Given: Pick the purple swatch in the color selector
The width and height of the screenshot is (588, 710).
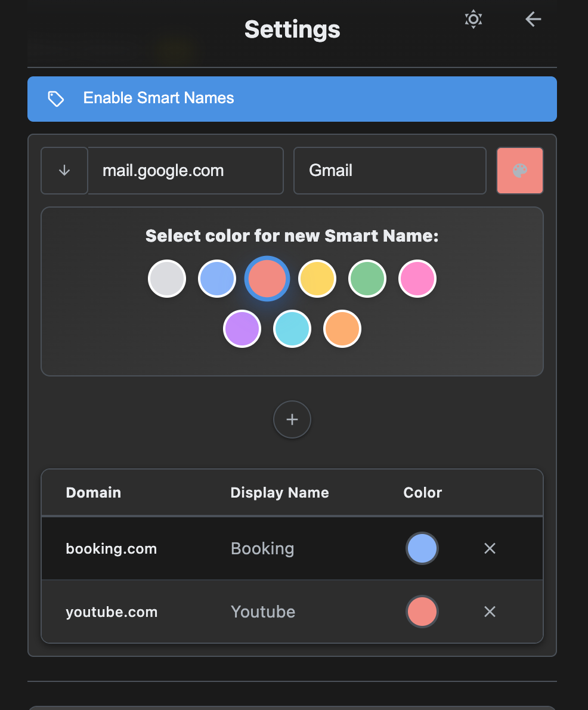Looking at the screenshot, I should [242, 328].
